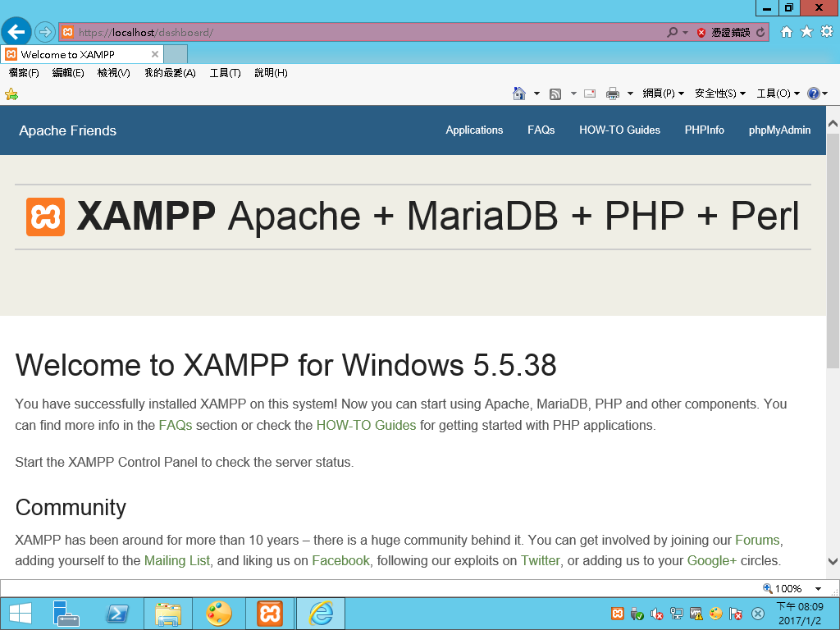The height and width of the screenshot is (630, 840).
Task: Click the vertical scrollbar thumb
Action: 833,249
